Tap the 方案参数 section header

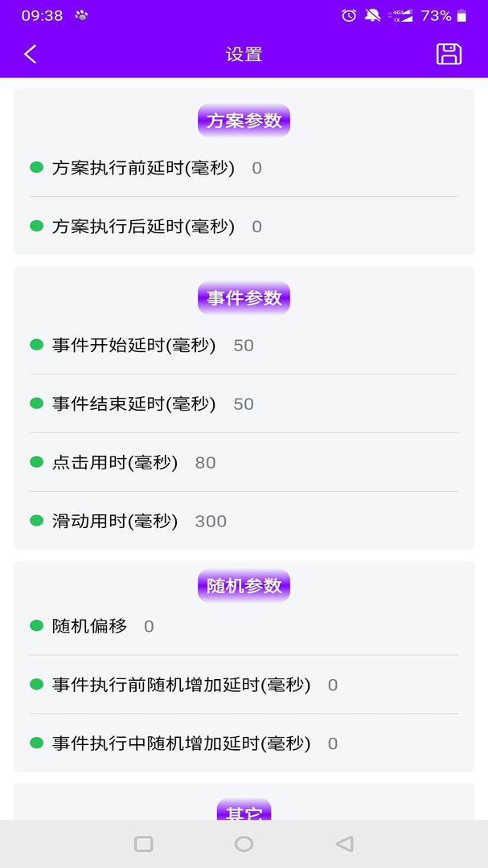coord(244,121)
